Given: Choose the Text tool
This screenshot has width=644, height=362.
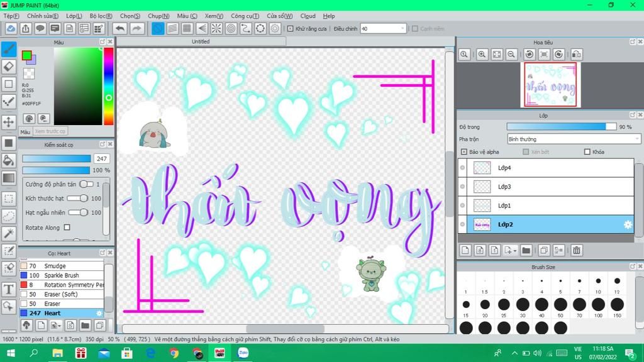Looking at the screenshot, I should (x=9, y=289).
